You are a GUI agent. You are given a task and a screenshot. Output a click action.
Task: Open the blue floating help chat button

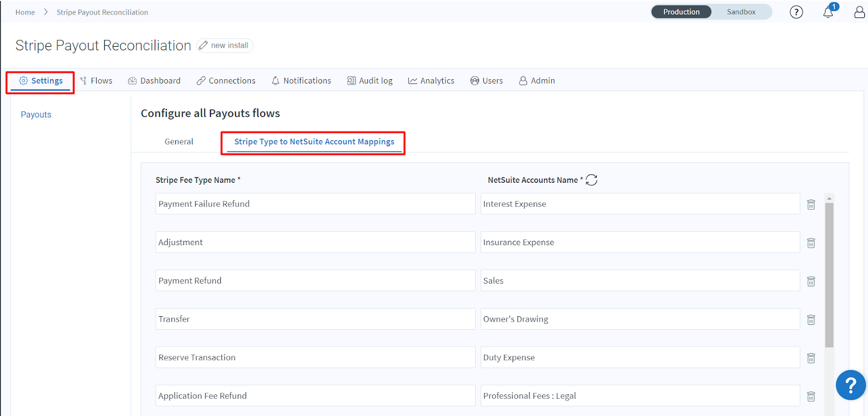(x=851, y=385)
